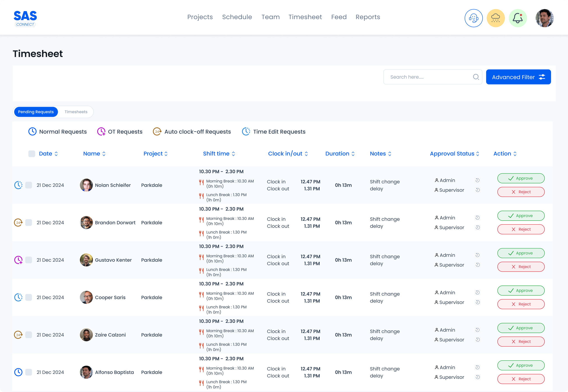Screen dimensions: 568x392
Task: Switch to the Timesheets tab
Action: (x=76, y=112)
